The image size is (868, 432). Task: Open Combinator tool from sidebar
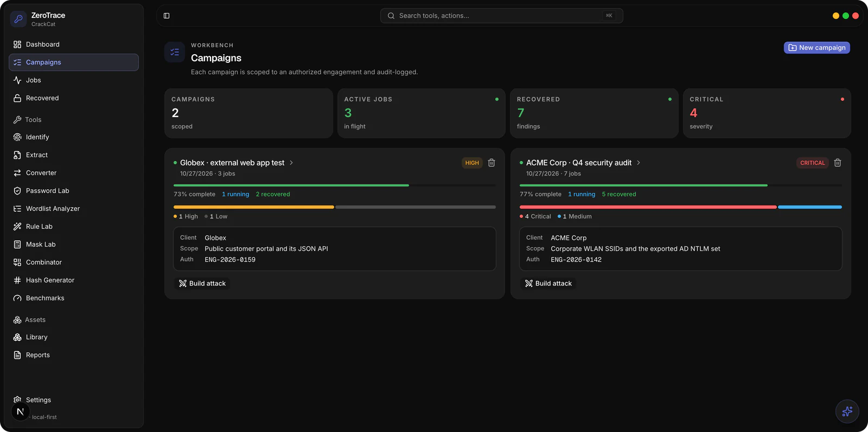(74, 262)
